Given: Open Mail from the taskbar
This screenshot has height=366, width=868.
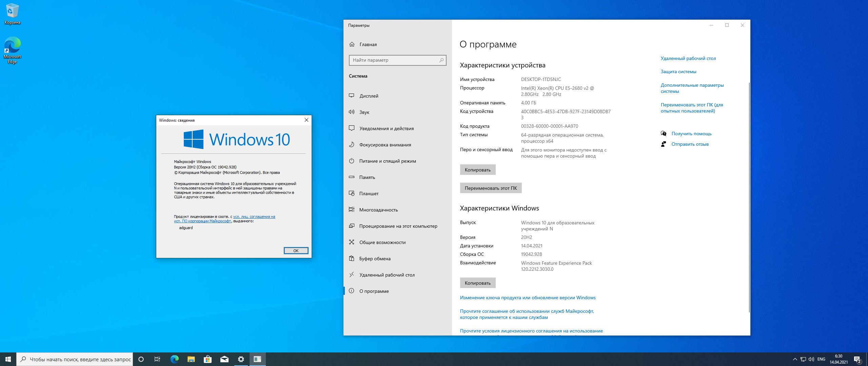Looking at the screenshot, I should [x=224, y=359].
